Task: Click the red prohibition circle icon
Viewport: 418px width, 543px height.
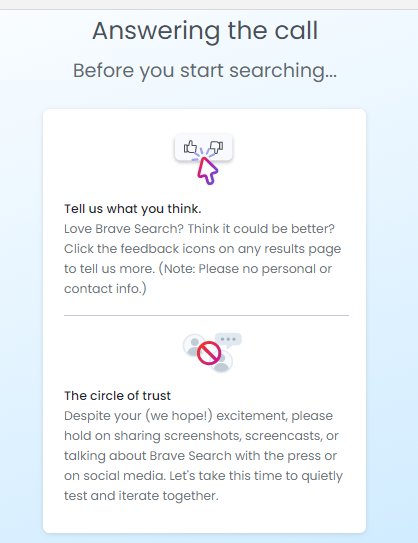Action: click(209, 353)
